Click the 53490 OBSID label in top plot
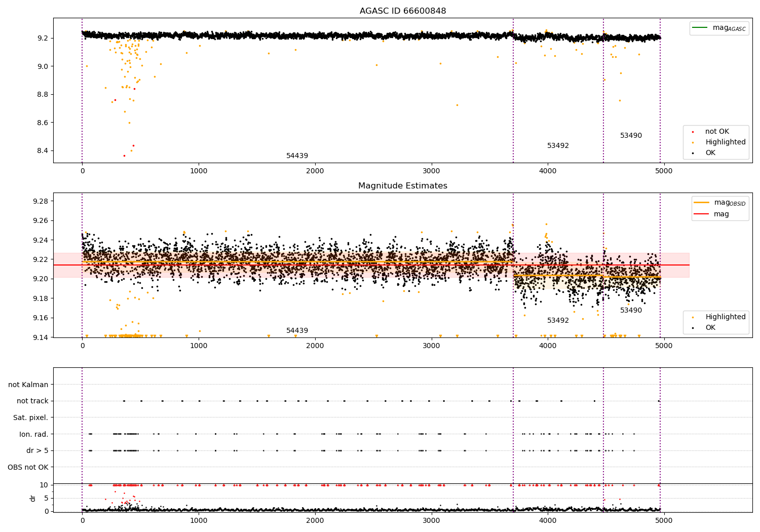Viewport: 760px width, 532px height. click(x=631, y=136)
